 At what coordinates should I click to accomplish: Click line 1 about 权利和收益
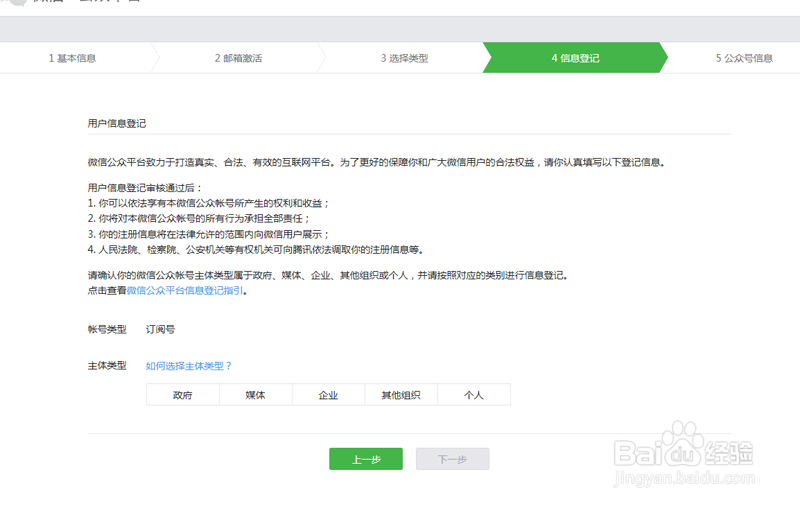click(x=208, y=203)
